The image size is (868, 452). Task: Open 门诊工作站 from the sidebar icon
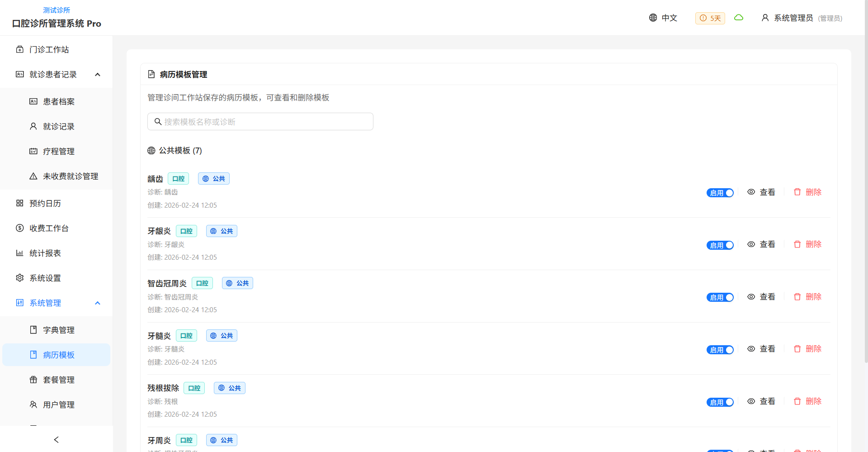pos(20,49)
